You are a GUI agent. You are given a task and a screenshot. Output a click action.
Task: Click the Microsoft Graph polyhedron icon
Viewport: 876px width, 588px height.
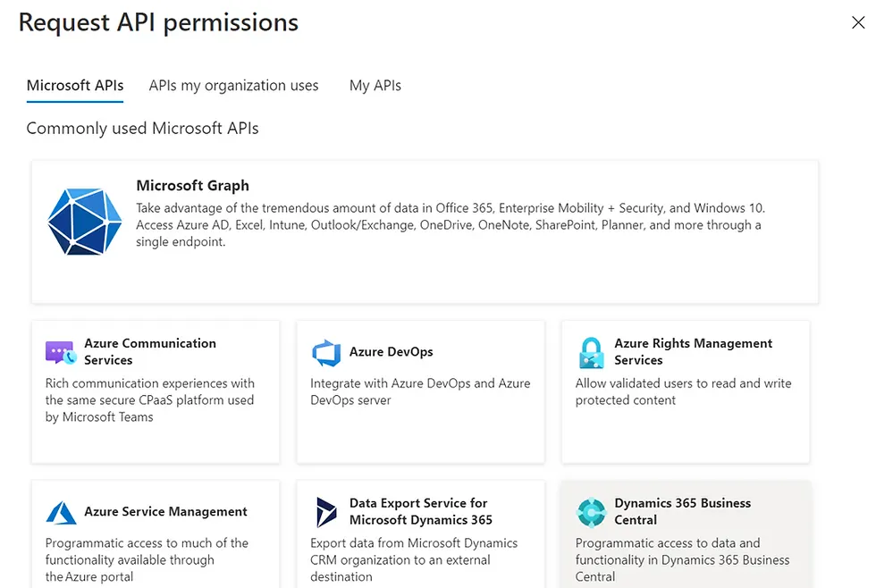pyautogui.click(x=84, y=222)
